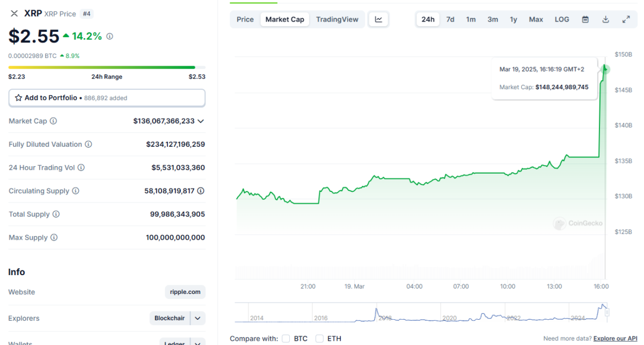Viewport: 644px width, 345px height.
Task: Select the 3m time range
Action: pyautogui.click(x=493, y=19)
